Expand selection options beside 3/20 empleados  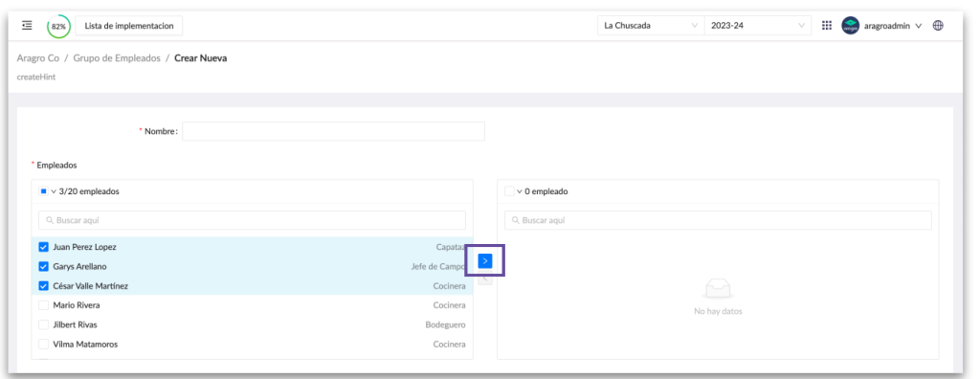coord(54,191)
